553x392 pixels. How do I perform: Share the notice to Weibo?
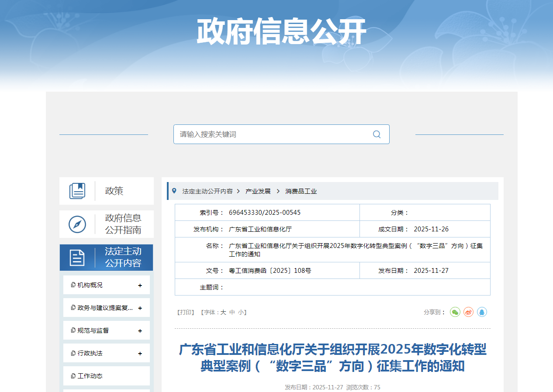[469, 312]
